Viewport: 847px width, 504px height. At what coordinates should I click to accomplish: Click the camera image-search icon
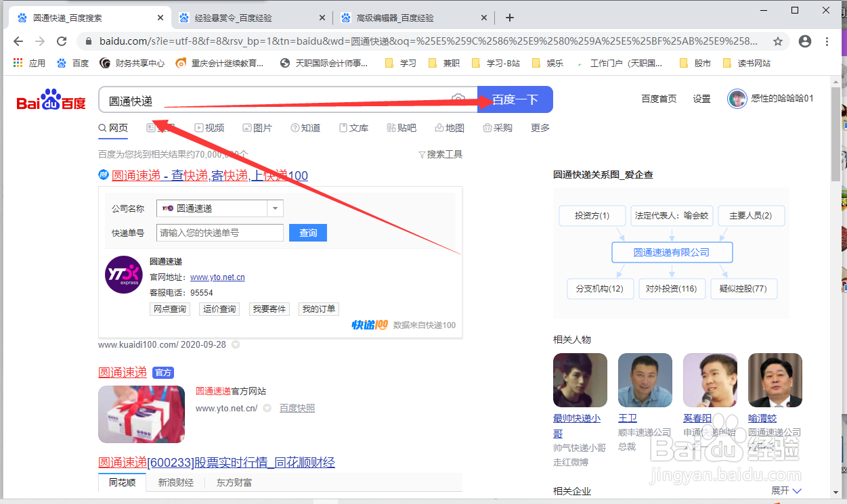tap(458, 100)
